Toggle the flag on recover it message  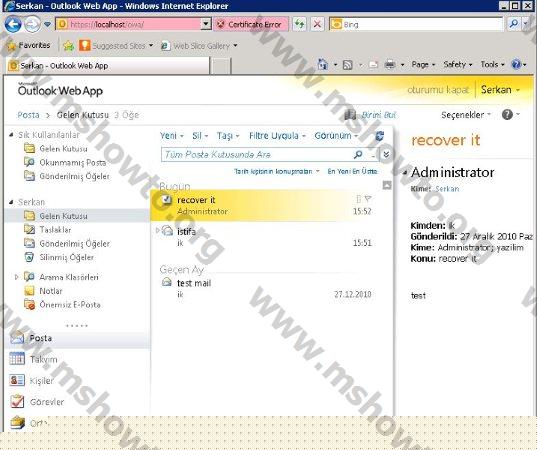tap(368, 199)
